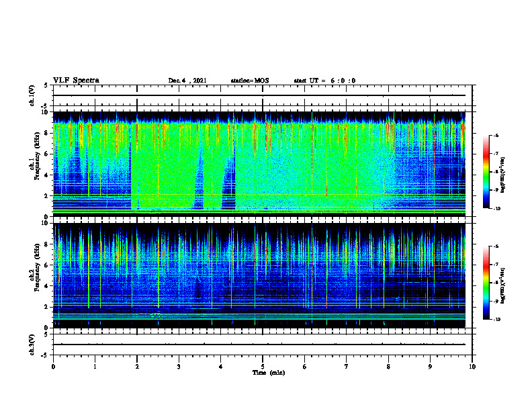Click the "4" minute tick on the time axis
This screenshot has height=411, width=532.
click(221, 367)
